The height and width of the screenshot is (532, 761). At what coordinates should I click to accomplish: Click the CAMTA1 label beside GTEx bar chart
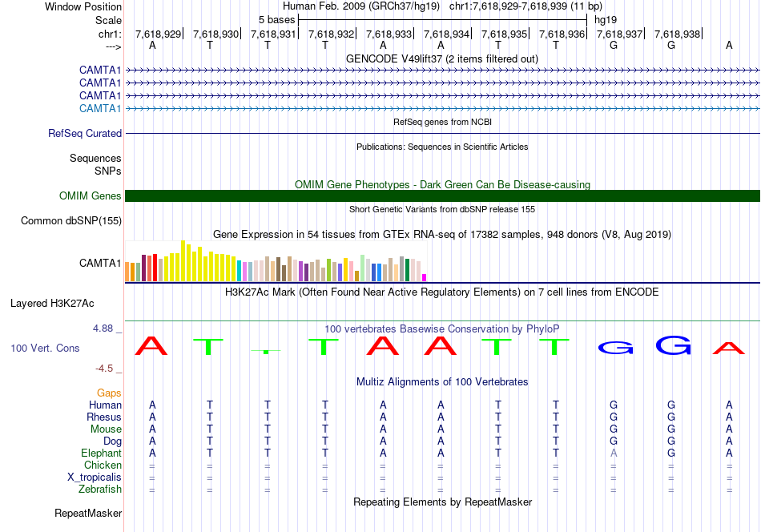[100, 263]
